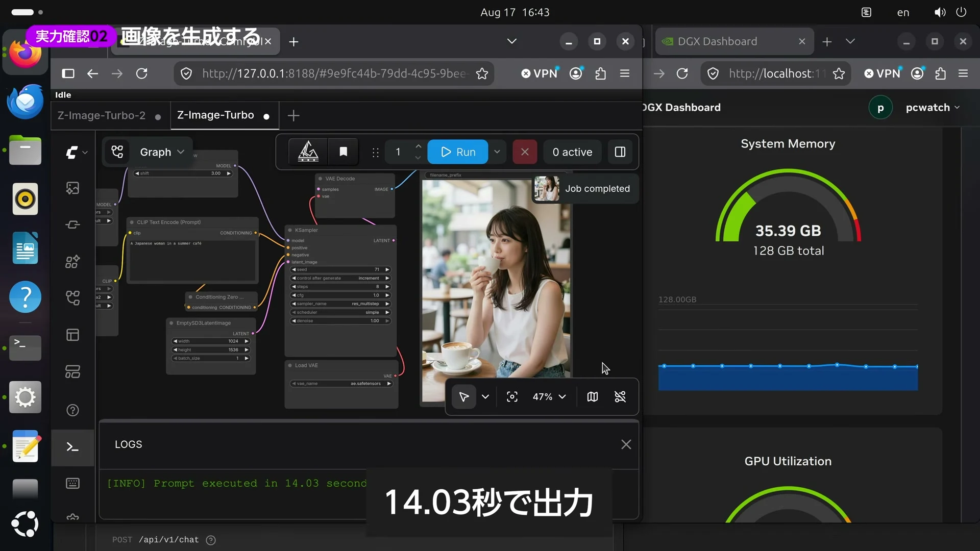
Task: Switch to the DGX Dashboard browser tab
Action: (734, 41)
